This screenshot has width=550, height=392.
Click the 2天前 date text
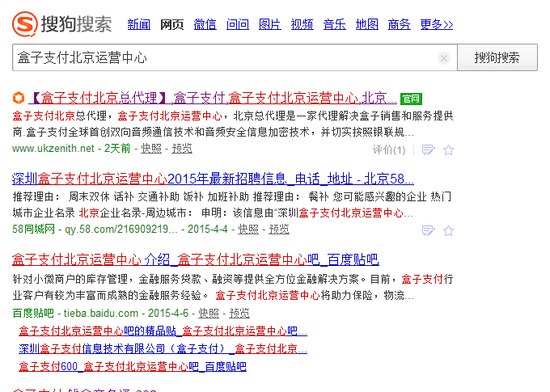(x=117, y=149)
